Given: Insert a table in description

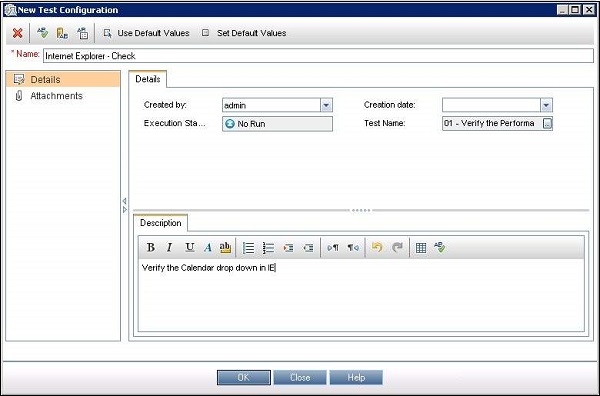Looking at the screenshot, I should pyautogui.click(x=421, y=248).
